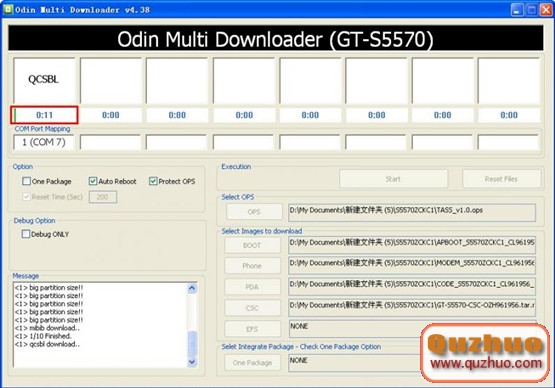Enable the One Package checkbox
Viewport: 555px width, 388px height.
coord(27,181)
